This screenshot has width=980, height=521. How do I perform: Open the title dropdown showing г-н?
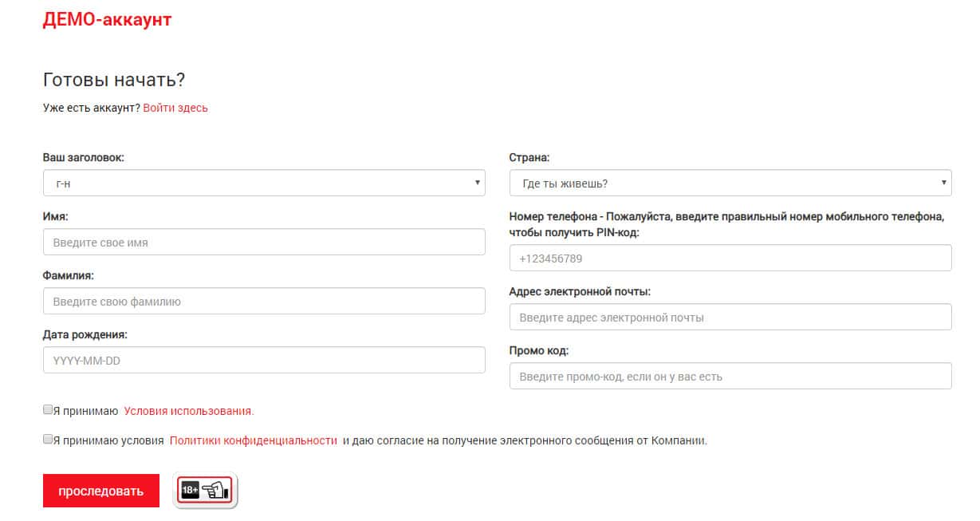click(x=264, y=183)
